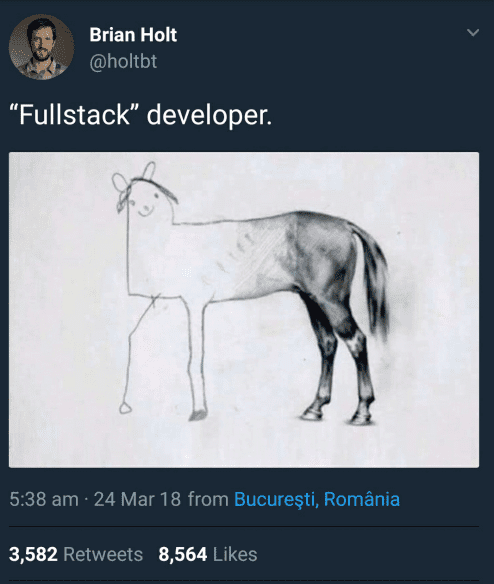The height and width of the screenshot is (584, 494).
Task: Open the half-drawn horse image attachment
Action: (244, 310)
